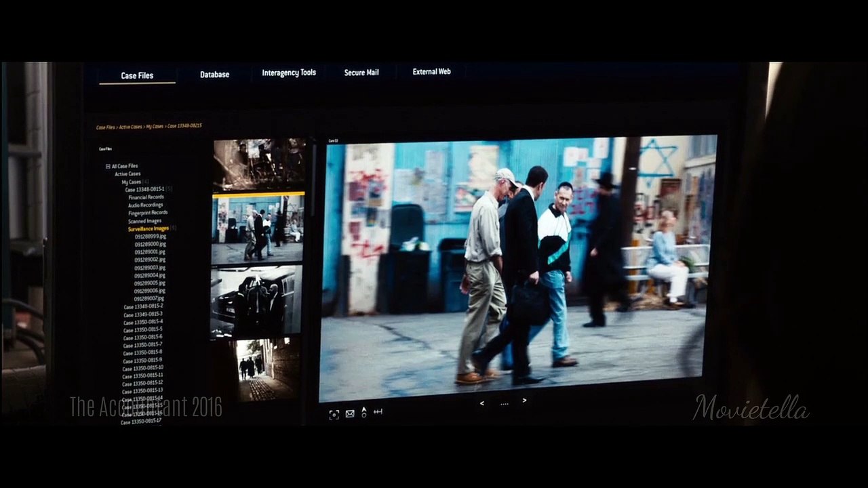868x488 pixels.
Task: Click the focus target icon under the photo
Action: (334, 414)
